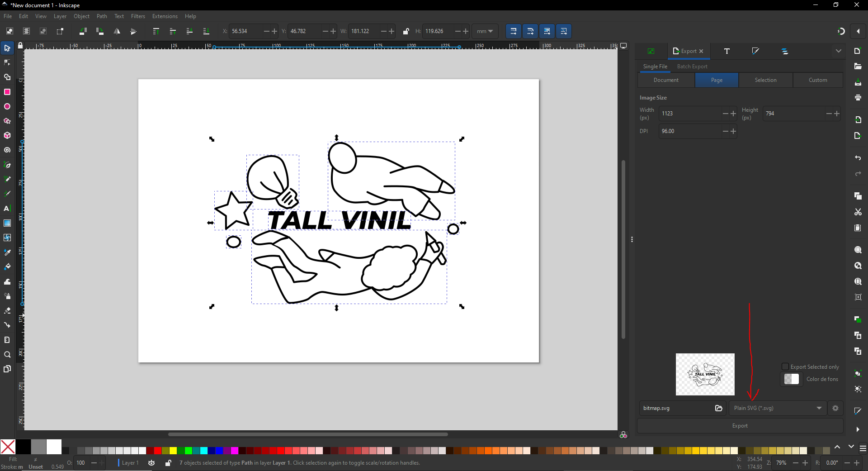868x471 pixels.
Task: Select the Spray tool
Action: click(x=7, y=296)
